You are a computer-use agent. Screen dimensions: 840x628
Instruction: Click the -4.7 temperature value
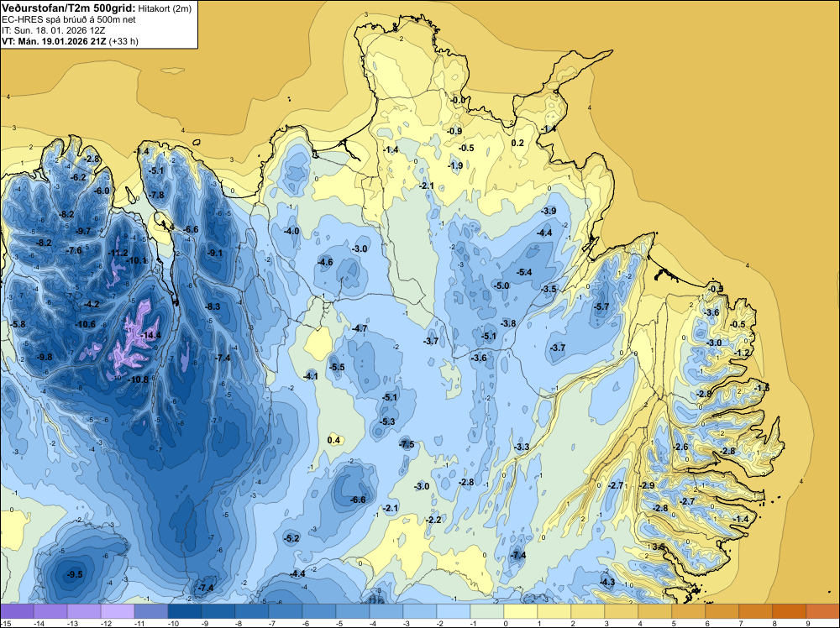tap(360, 329)
